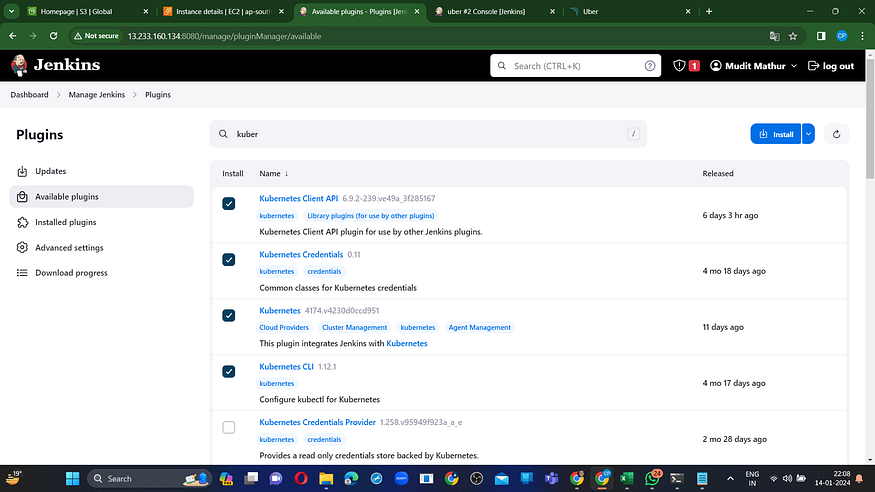Viewport: 875px width, 492px height.
Task: Open the Kubernetes Credentials Provider plugin link
Action: click(x=317, y=422)
